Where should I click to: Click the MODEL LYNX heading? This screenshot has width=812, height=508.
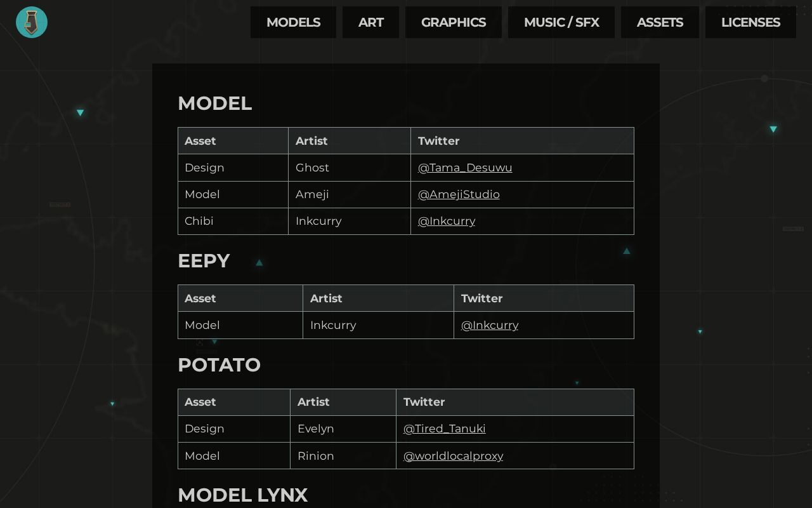click(242, 495)
